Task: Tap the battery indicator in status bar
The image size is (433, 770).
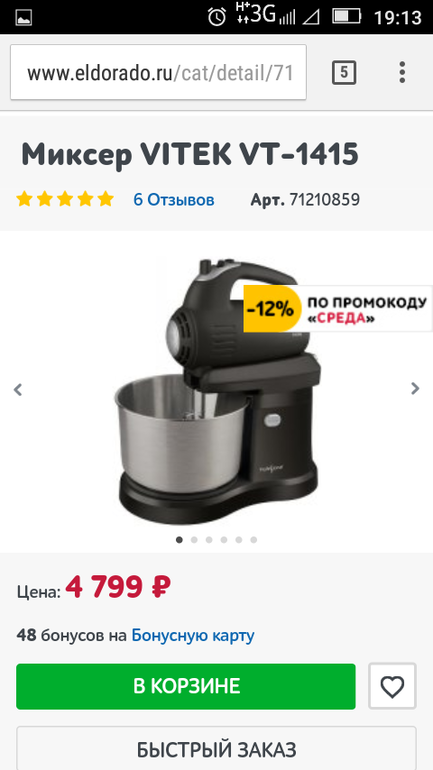Action: coord(347,17)
